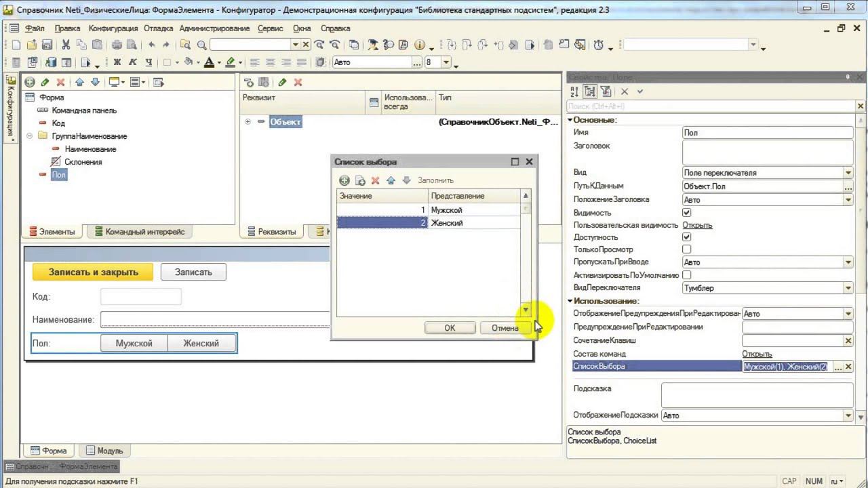Screen dimensions: 868x488
Task: Click the stopwatch performance icon in toolbar
Action: pos(599,45)
